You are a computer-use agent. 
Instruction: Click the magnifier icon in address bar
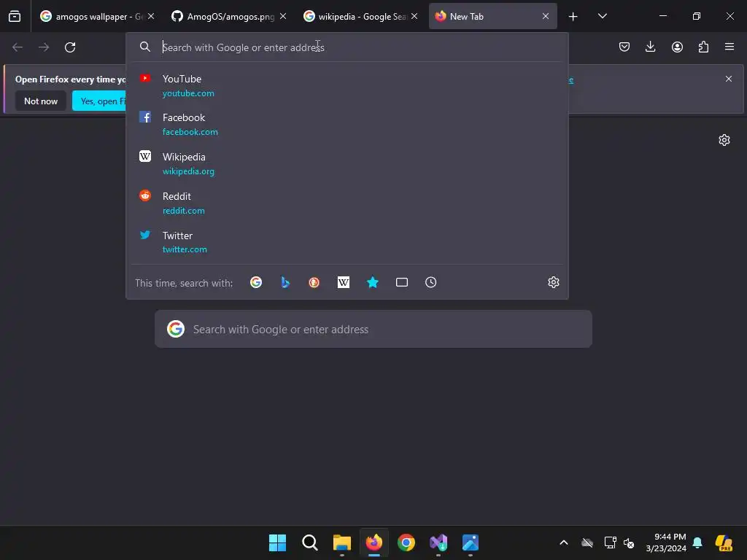145,47
